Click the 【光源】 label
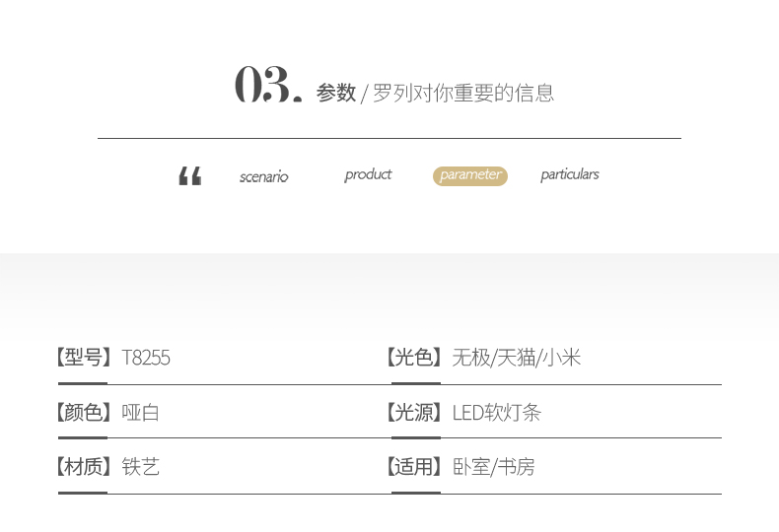The height and width of the screenshot is (532, 779). point(414,412)
